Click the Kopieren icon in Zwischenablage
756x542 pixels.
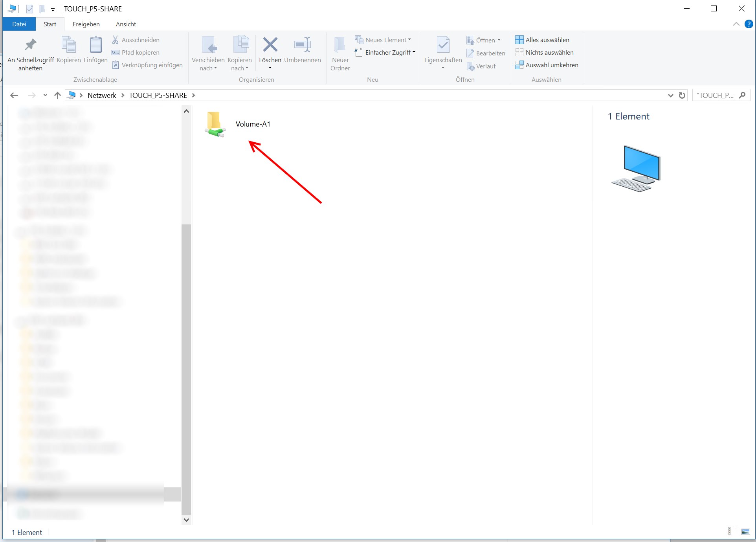point(69,45)
